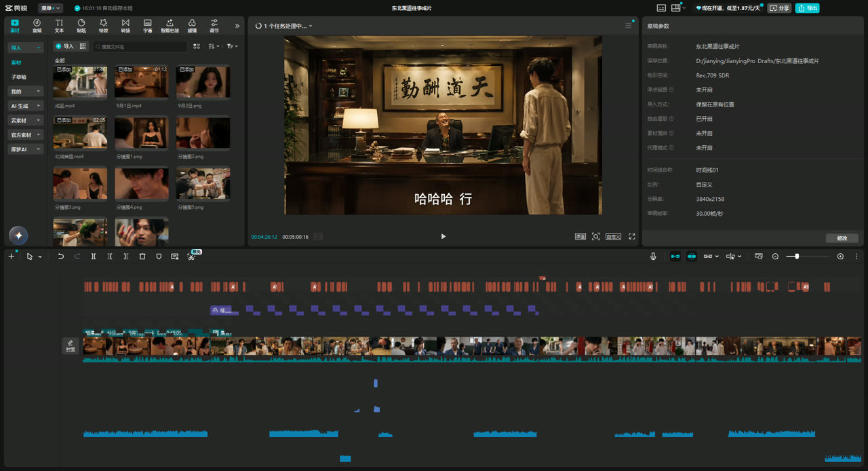Expand the 我的 sidebar section

pyautogui.click(x=26, y=91)
